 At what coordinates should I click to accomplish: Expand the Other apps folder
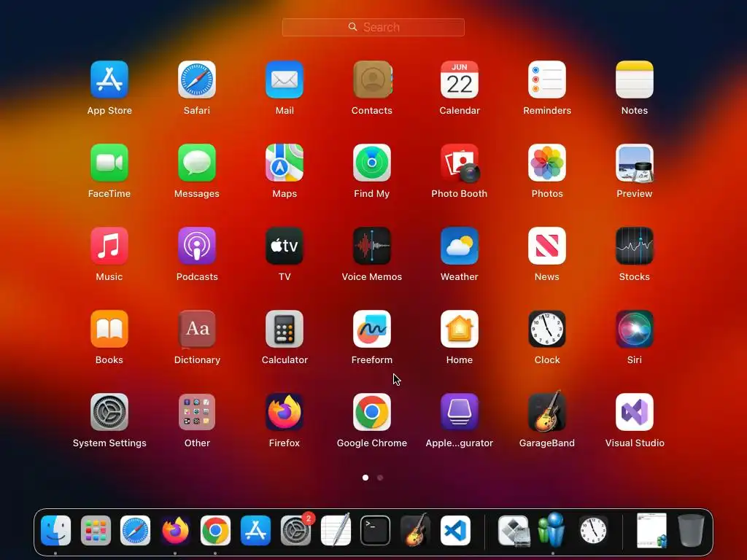[197, 412]
